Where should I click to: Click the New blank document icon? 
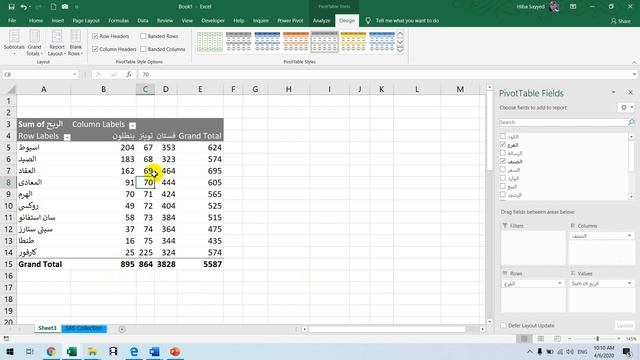pyautogui.click(x=53, y=7)
